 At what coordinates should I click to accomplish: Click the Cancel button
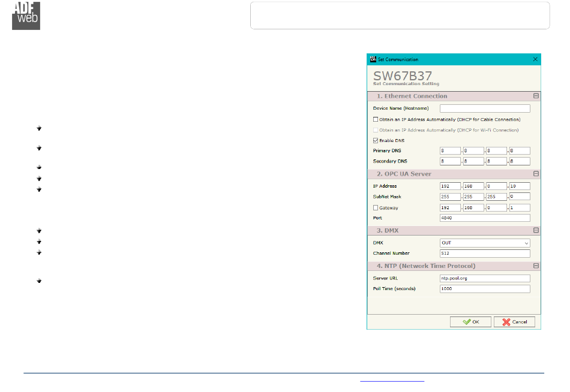pyautogui.click(x=514, y=322)
